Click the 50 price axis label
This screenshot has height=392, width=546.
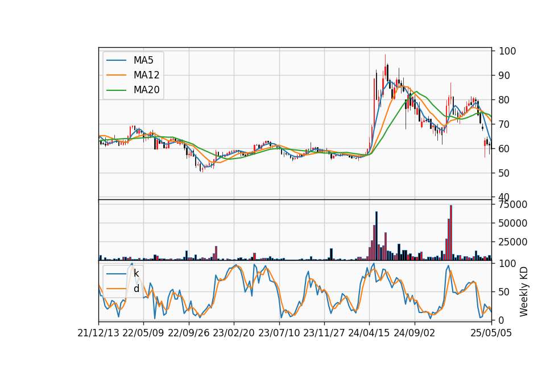[503, 173]
